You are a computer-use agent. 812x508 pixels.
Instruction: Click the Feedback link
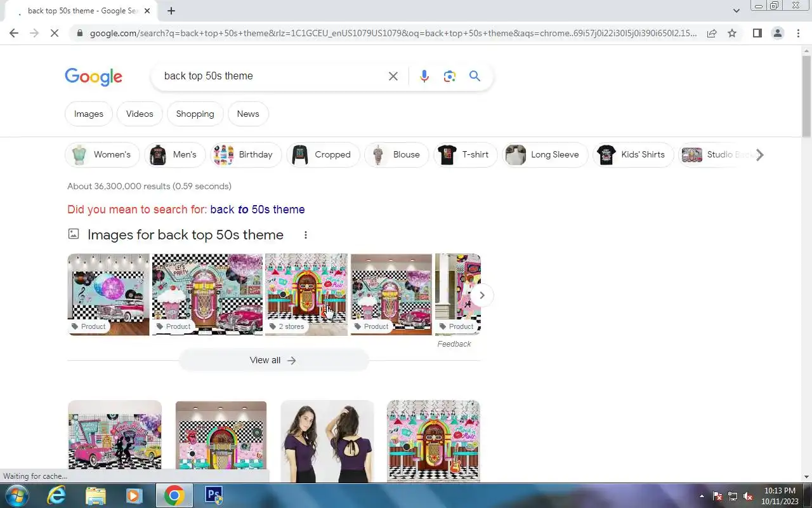pos(454,344)
